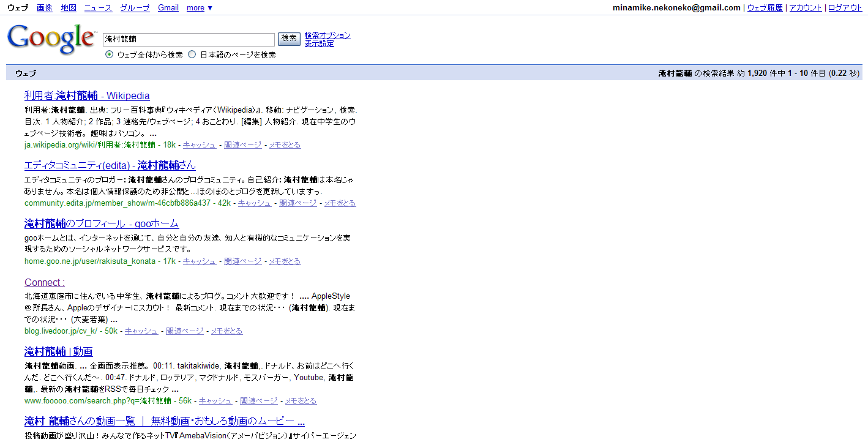Click メモをとる for www.fooooo.com result

[x=301, y=401]
